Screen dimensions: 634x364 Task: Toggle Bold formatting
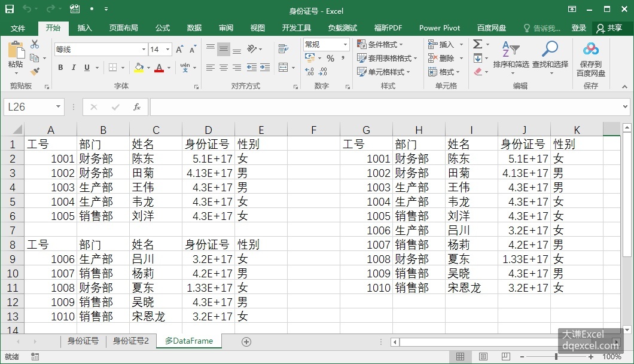click(x=60, y=68)
